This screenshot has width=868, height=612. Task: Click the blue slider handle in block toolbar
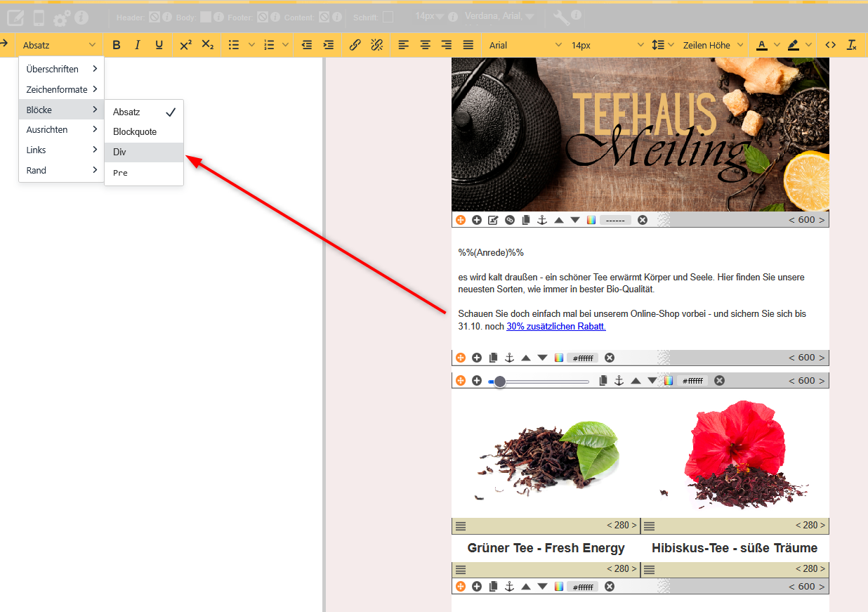coord(499,382)
